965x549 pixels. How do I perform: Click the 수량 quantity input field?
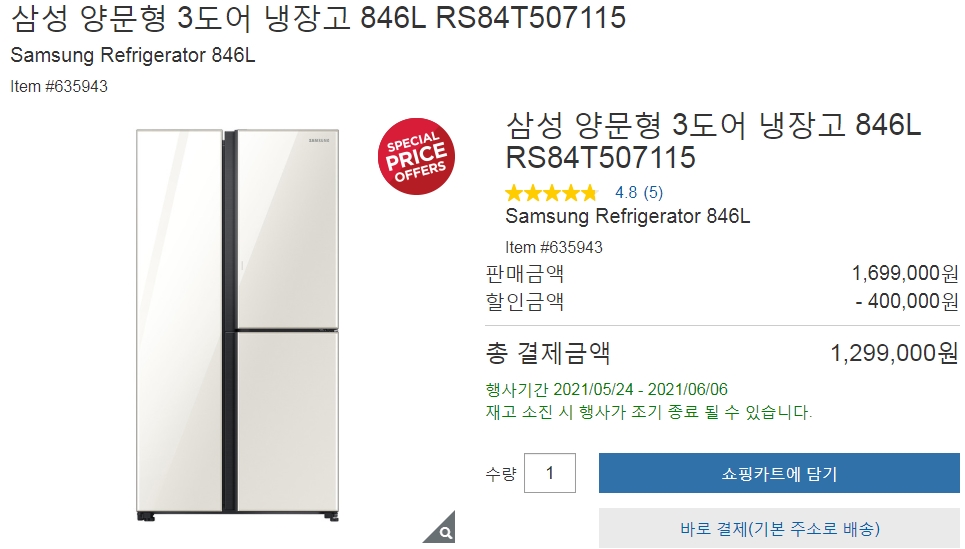click(x=550, y=473)
